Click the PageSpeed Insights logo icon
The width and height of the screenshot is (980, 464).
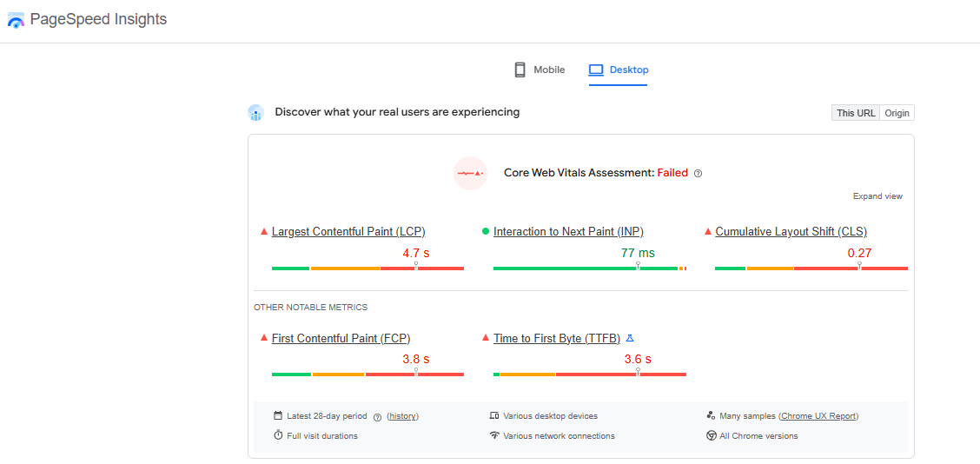16,20
